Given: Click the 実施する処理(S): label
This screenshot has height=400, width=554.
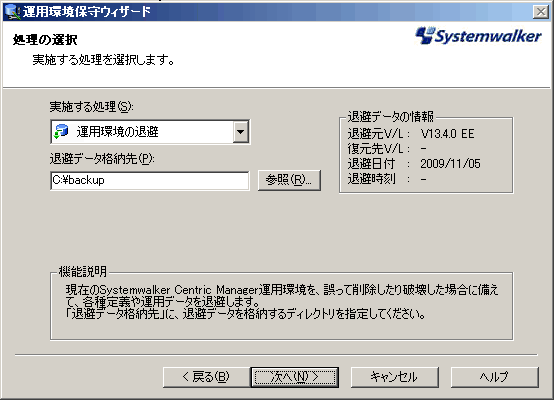Looking at the screenshot, I should [91, 106].
